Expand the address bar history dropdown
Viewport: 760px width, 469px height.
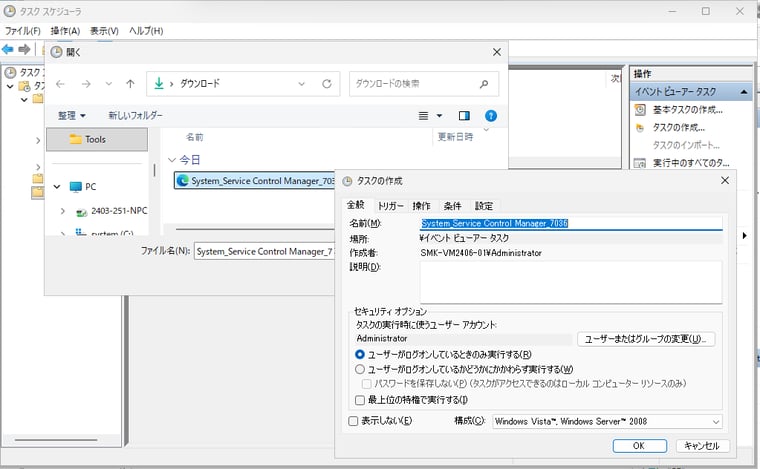(301, 84)
